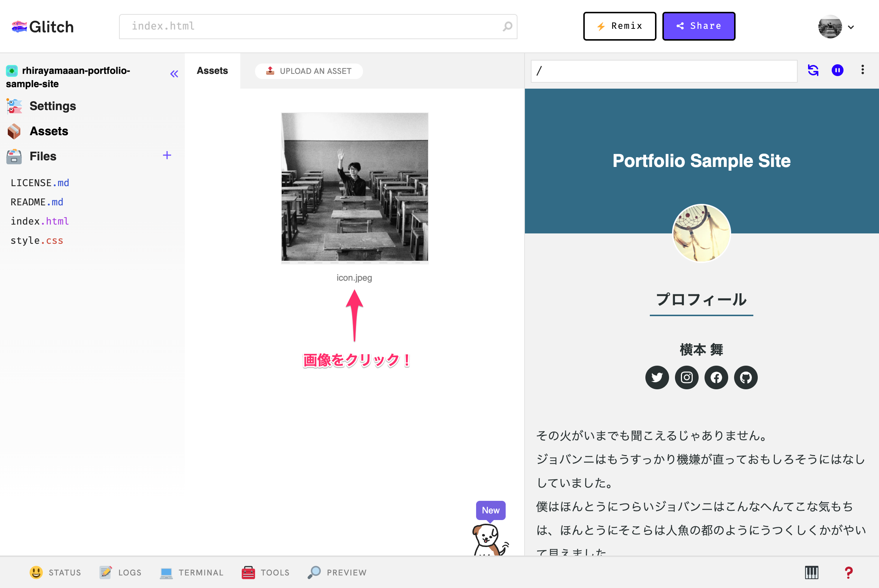
Task: Open index.html file
Action: (40, 221)
